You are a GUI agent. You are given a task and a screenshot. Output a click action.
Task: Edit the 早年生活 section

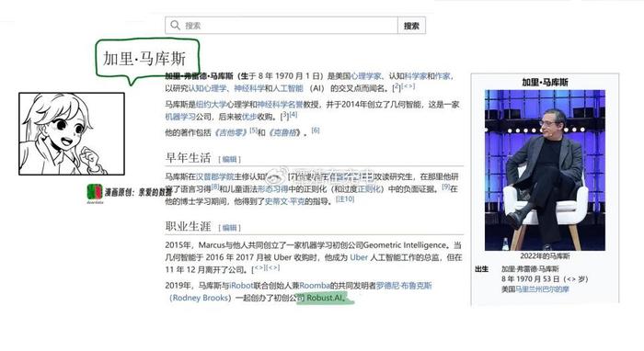230,159
